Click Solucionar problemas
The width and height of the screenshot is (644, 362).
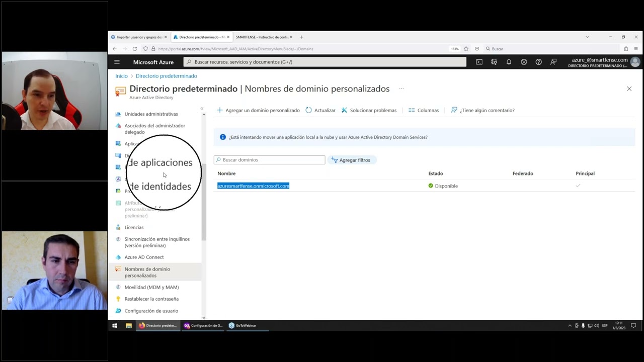click(x=369, y=110)
